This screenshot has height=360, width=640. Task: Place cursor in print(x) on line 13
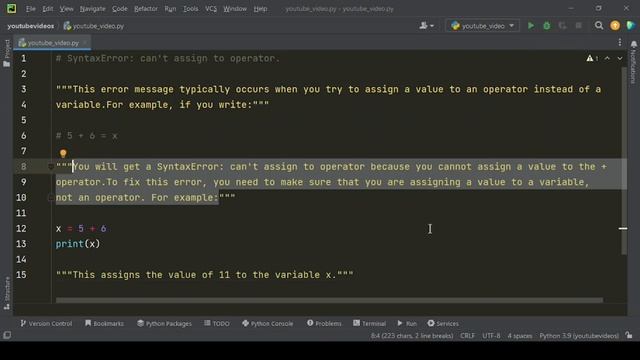(x=78, y=244)
